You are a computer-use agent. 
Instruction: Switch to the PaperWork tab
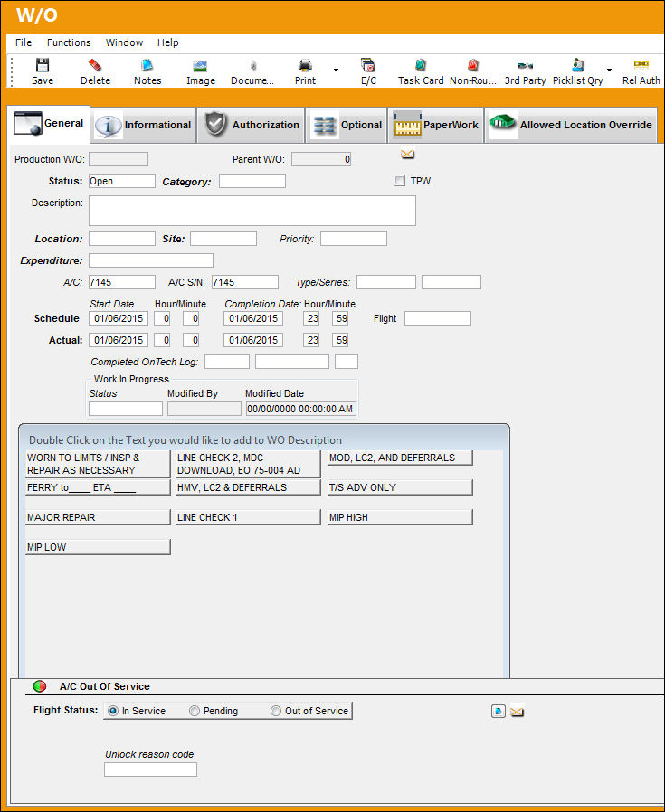point(435,125)
